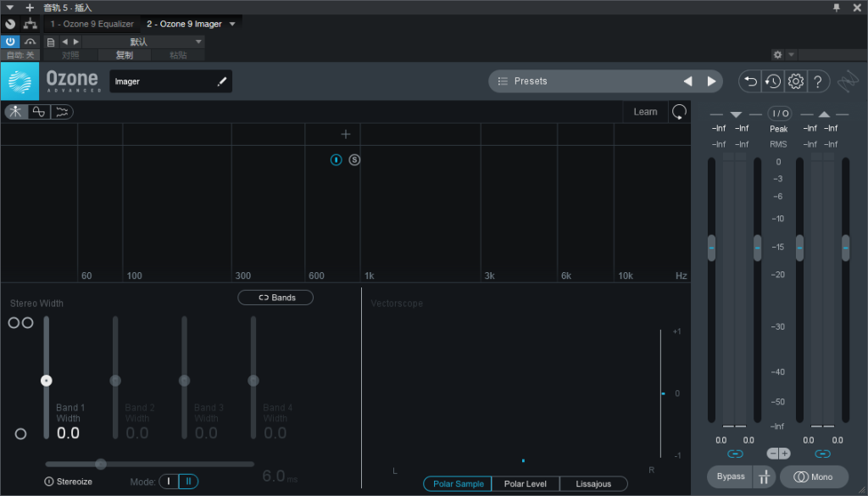Image resolution: width=868 pixels, height=496 pixels.
Task: Edit the Imager module name field
Action: (171, 81)
